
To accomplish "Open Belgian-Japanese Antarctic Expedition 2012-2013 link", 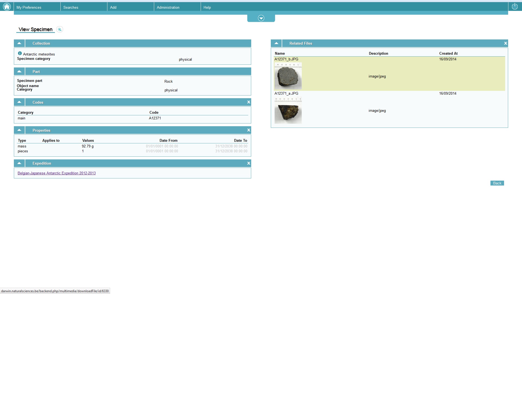I will tap(57, 173).
